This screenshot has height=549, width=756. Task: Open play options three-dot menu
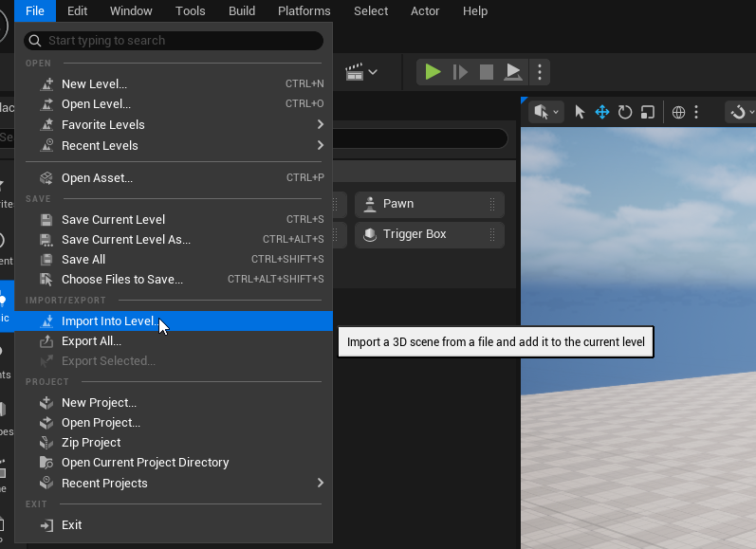click(x=540, y=72)
